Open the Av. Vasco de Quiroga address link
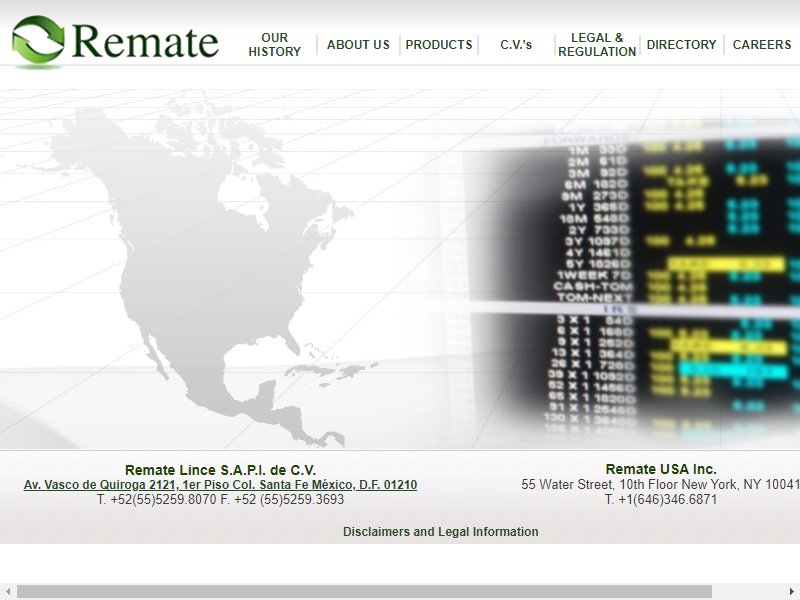This screenshot has height=600, width=800. 220,485
